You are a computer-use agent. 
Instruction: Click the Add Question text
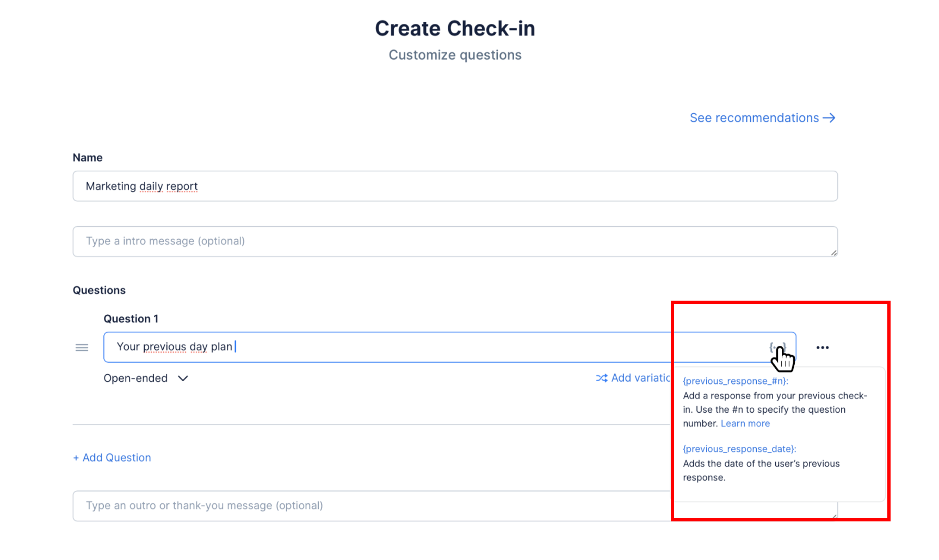click(116, 458)
